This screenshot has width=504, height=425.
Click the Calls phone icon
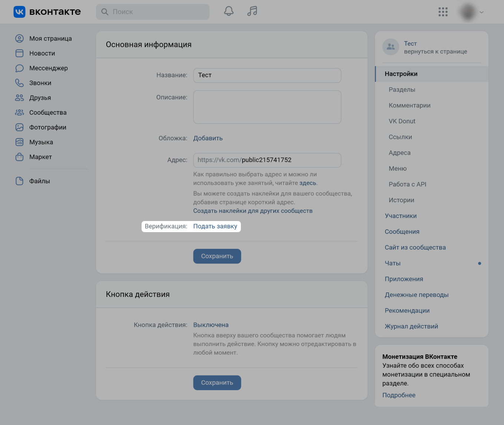(x=19, y=83)
